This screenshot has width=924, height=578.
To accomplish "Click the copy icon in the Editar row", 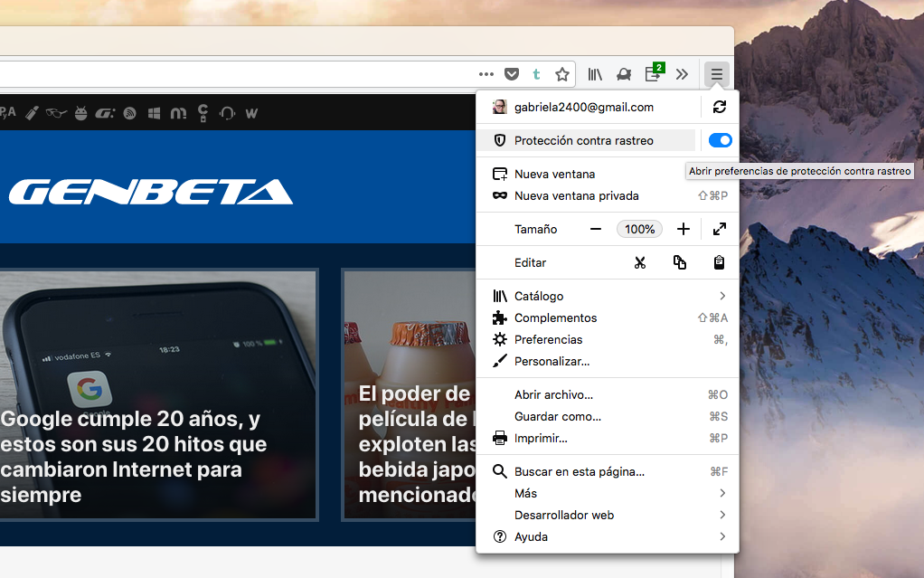I will [x=679, y=262].
